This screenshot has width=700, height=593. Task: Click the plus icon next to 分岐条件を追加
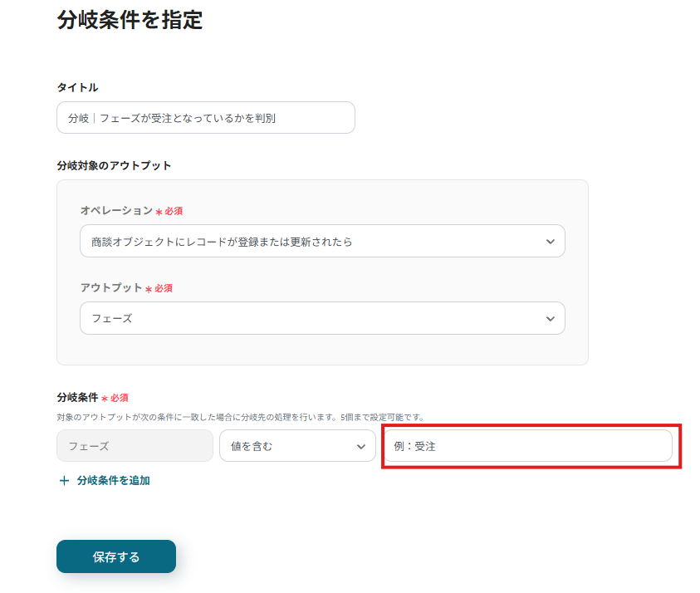click(x=63, y=480)
